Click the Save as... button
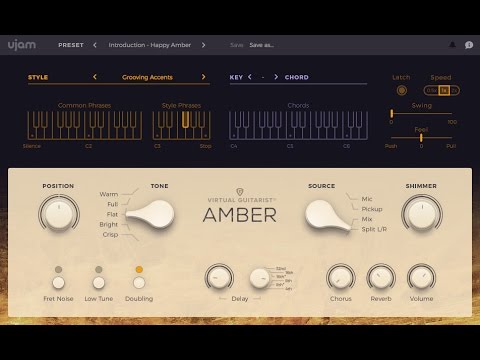Image resolution: width=480 pixels, height=360 pixels. [x=262, y=45]
